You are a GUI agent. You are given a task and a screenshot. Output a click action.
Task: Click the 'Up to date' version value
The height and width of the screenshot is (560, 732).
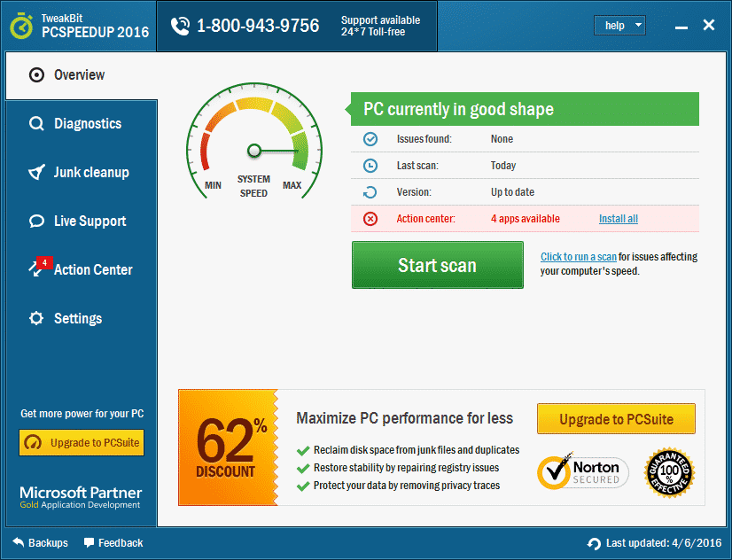pos(512,192)
